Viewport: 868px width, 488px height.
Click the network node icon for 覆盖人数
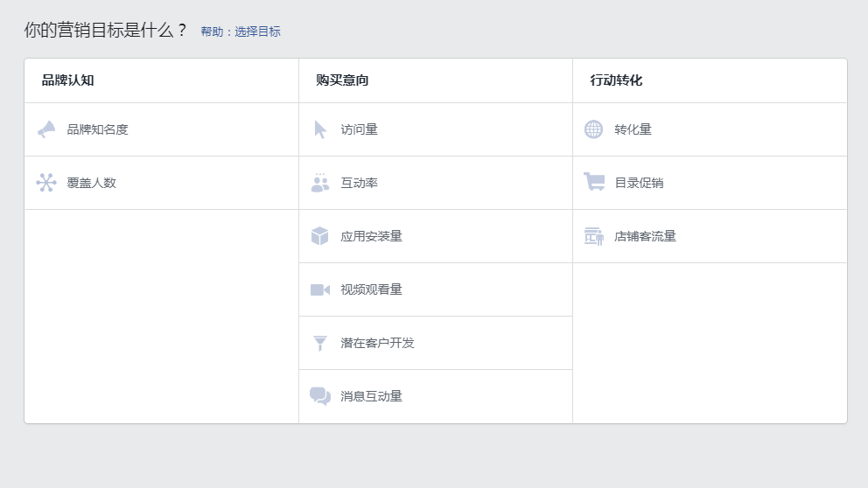[46, 183]
